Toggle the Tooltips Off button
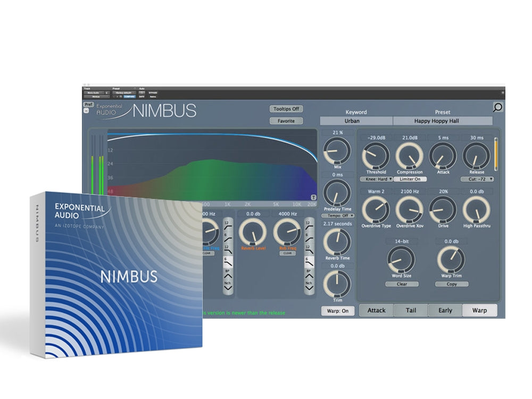532x399 pixels. (286, 109)
